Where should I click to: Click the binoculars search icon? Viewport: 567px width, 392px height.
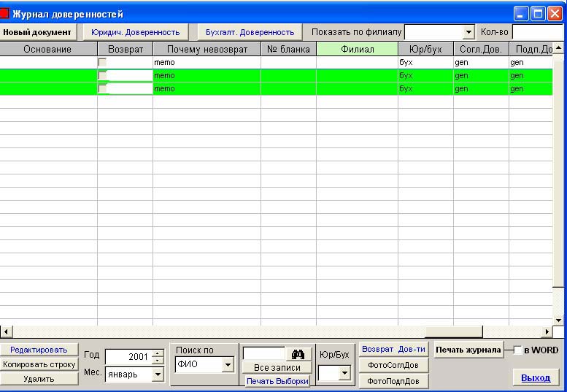point(298,354)
